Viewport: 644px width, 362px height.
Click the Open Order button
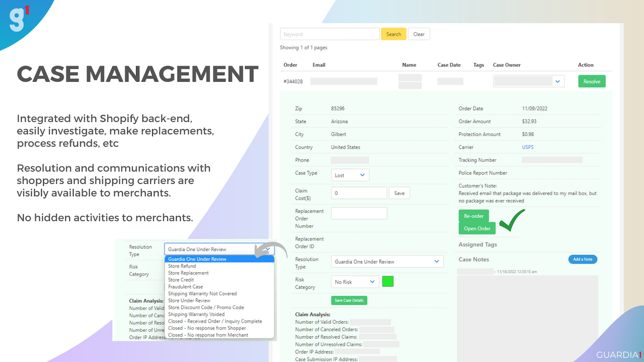pos(477,228)
